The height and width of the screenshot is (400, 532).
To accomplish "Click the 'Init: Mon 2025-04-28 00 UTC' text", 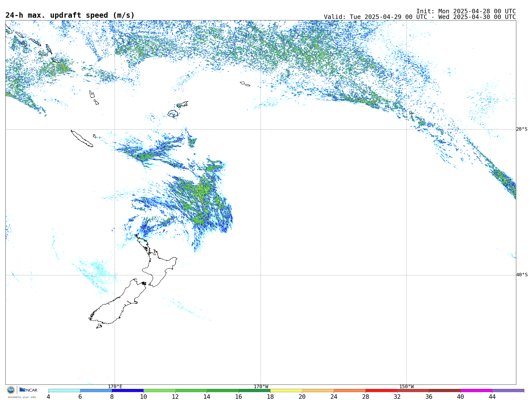I will point(466,11).
